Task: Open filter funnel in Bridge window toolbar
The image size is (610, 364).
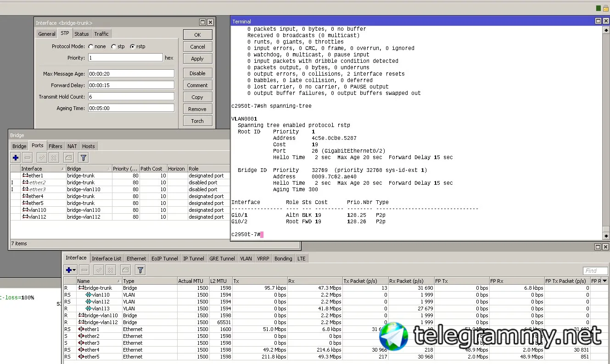Action: [83, 158]
